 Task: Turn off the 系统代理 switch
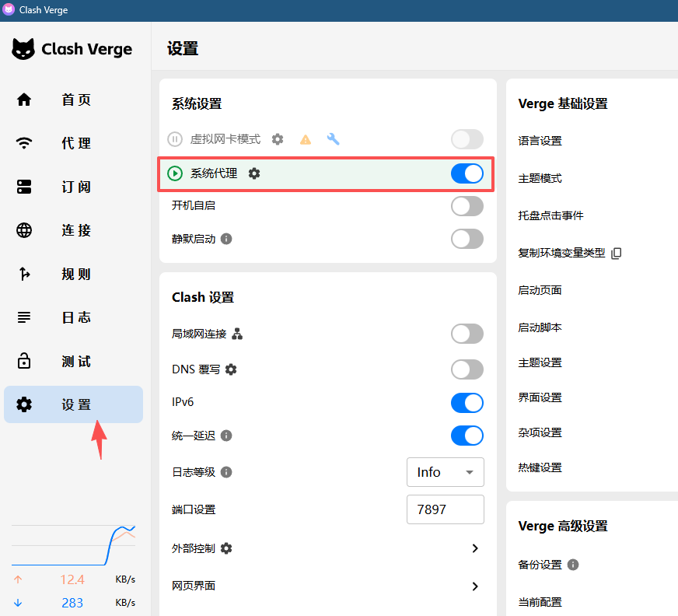click(x=467, y=173)
